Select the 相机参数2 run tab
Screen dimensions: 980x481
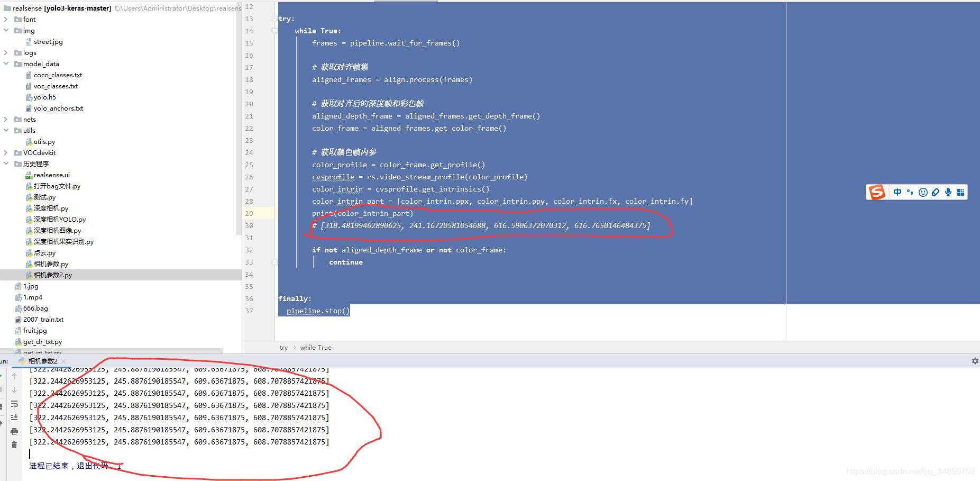43,361
